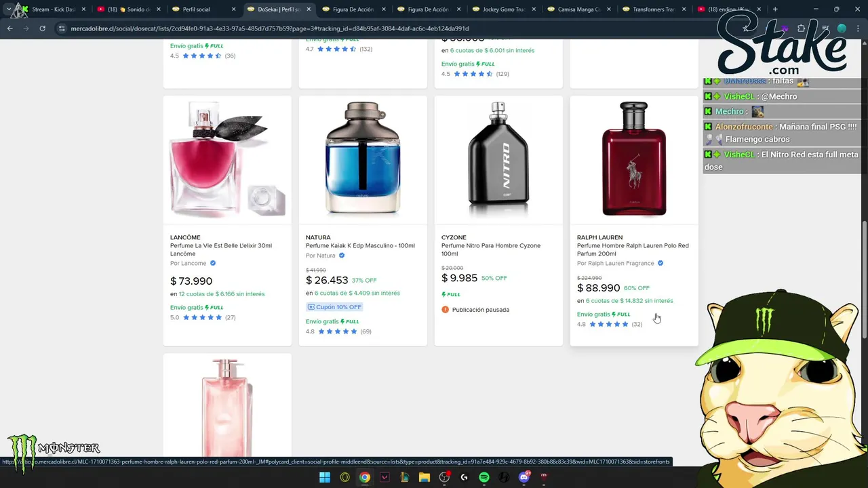Open 'Perfume Kaiak K Edp Masculino' title

(360, 245)
